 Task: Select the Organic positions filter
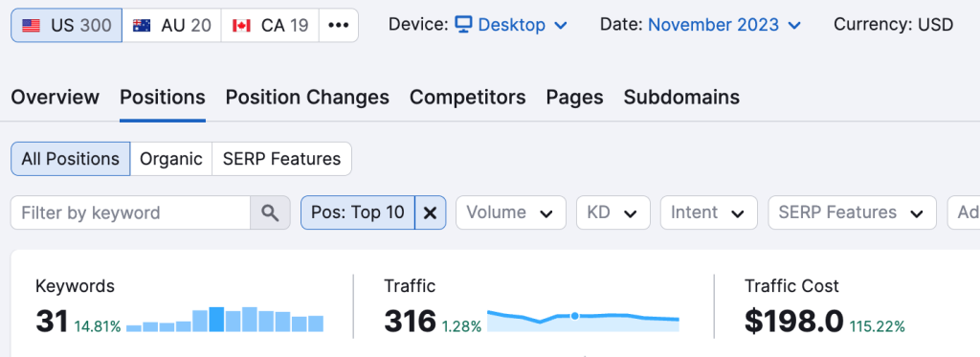coord(171,159)
